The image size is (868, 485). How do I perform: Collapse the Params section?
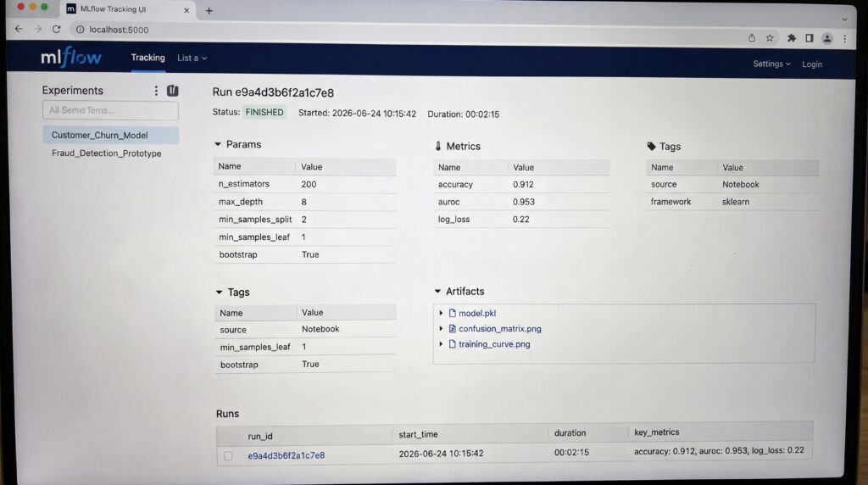point(218,144)
